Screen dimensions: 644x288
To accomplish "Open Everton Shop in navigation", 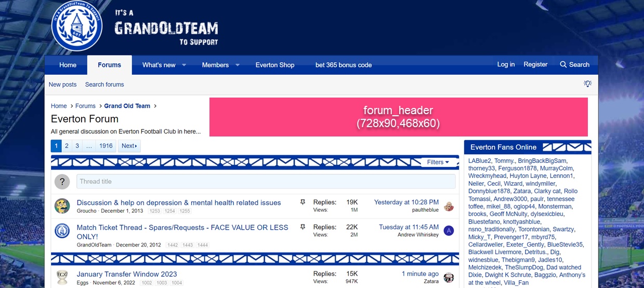I will [275, 65].
